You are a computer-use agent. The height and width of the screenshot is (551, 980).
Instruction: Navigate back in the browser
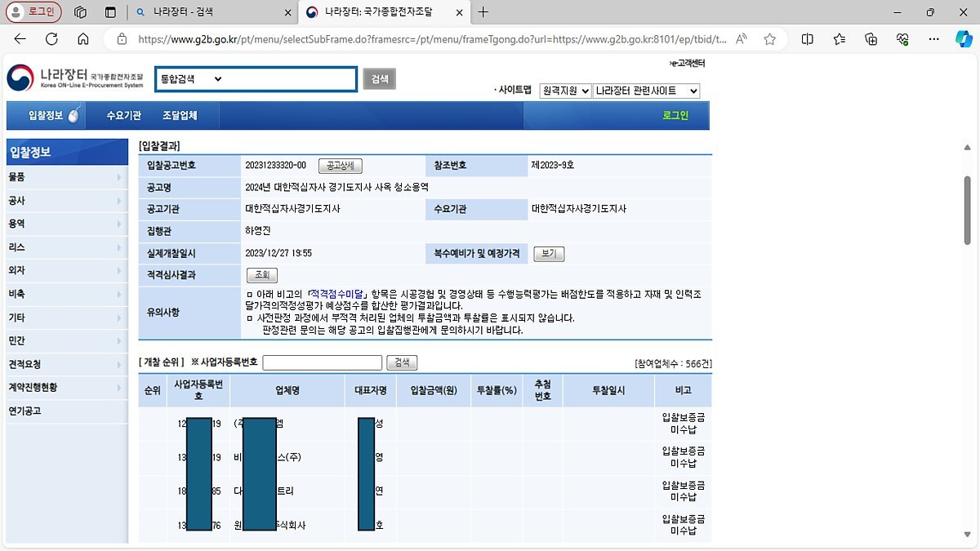[x=20, y=38]
